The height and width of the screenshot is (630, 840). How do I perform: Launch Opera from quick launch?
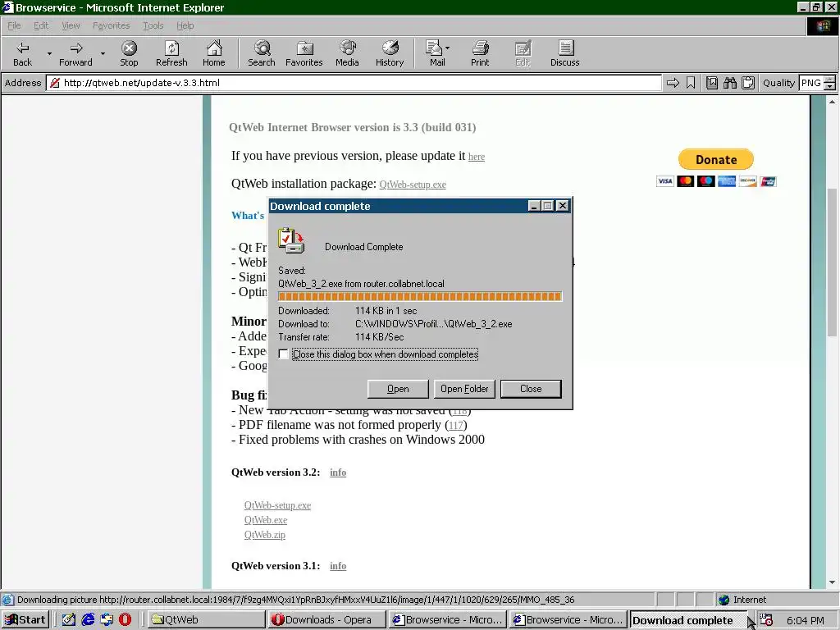click(125, 619)
